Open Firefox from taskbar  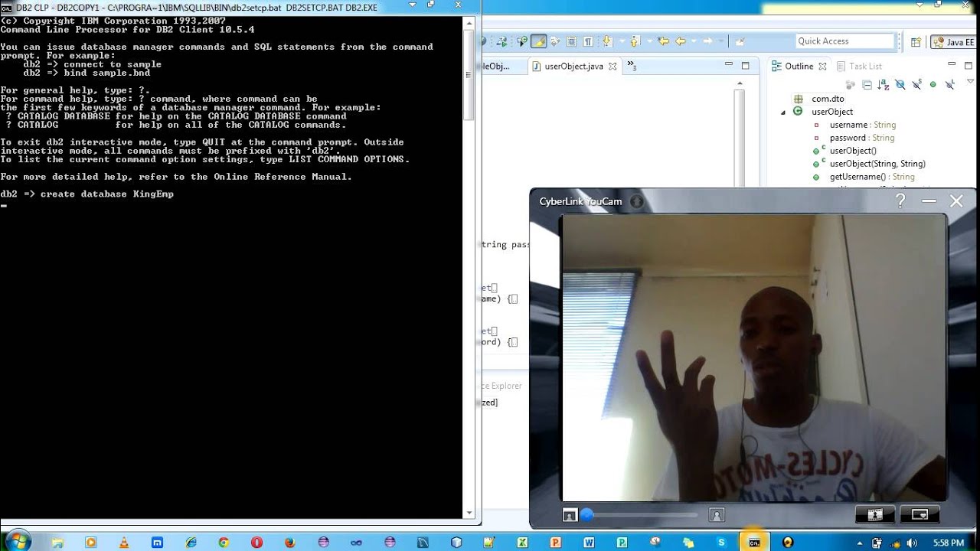[x=290, y=542]
